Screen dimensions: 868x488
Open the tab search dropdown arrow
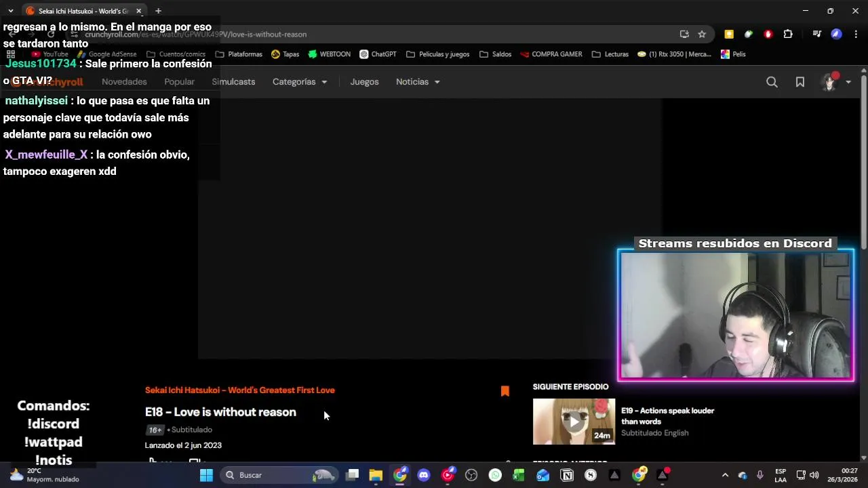tap(10, 11)
